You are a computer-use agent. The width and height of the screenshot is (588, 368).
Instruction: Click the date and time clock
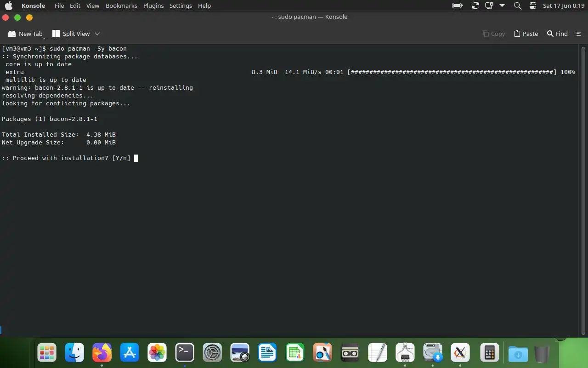[x=564, y=6]
